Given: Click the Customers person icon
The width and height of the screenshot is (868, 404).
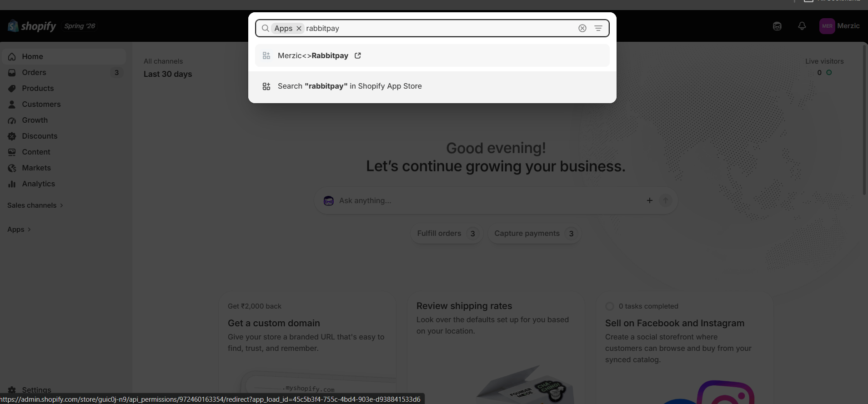Looking at the screenshot, I should 12,104.
